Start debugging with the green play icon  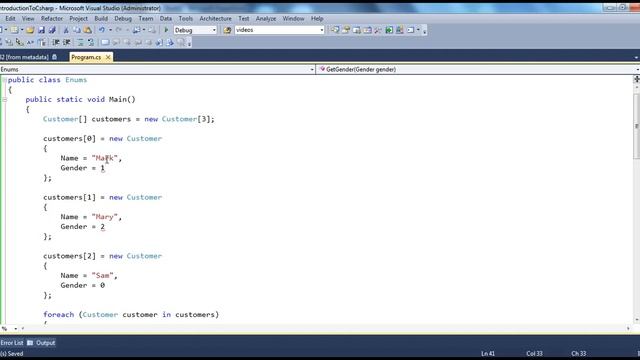[166, 30]
